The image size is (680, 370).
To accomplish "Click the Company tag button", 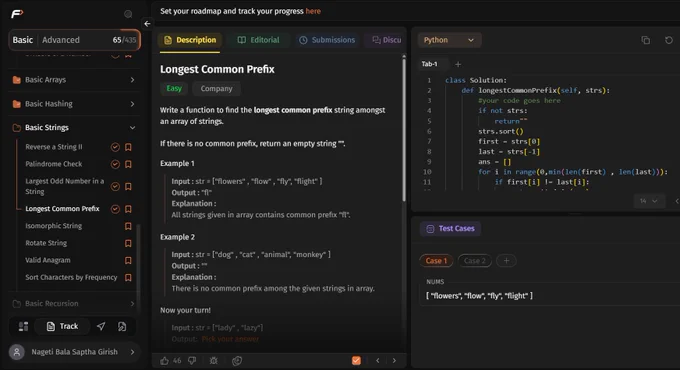I will click(x=216, y=88).
